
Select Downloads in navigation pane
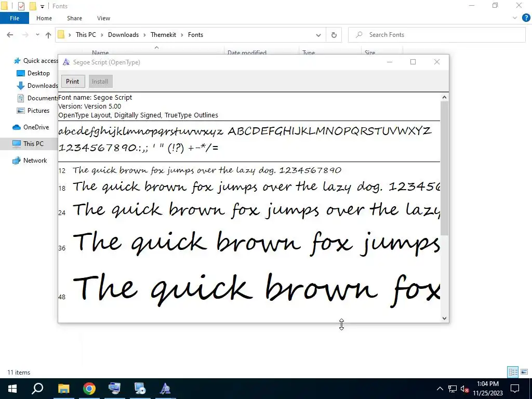coord(37,86)
